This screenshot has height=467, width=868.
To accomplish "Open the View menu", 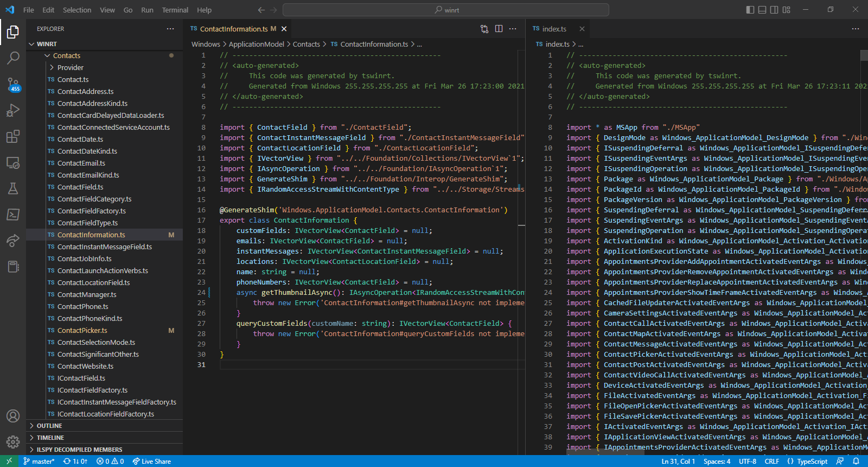I will [x=107, y=10].
